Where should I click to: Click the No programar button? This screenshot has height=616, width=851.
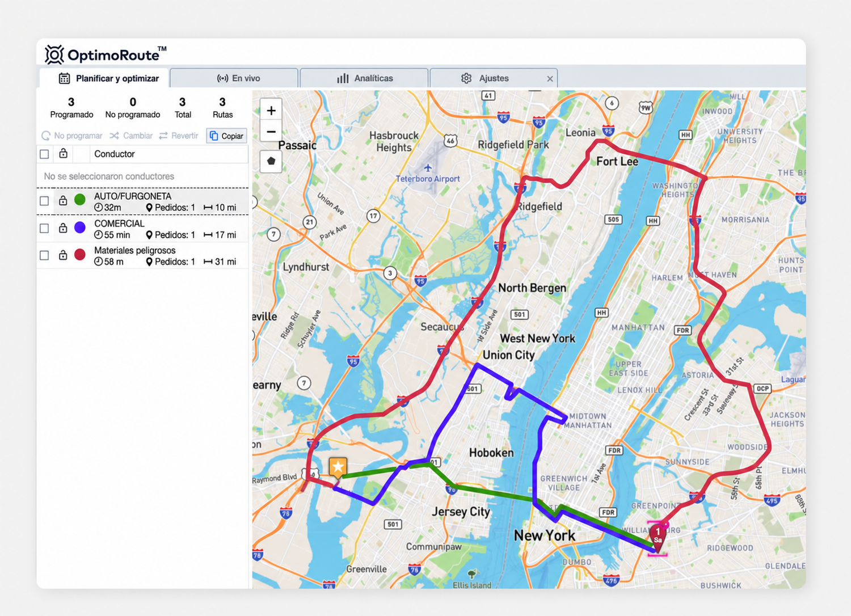[72, 136]
